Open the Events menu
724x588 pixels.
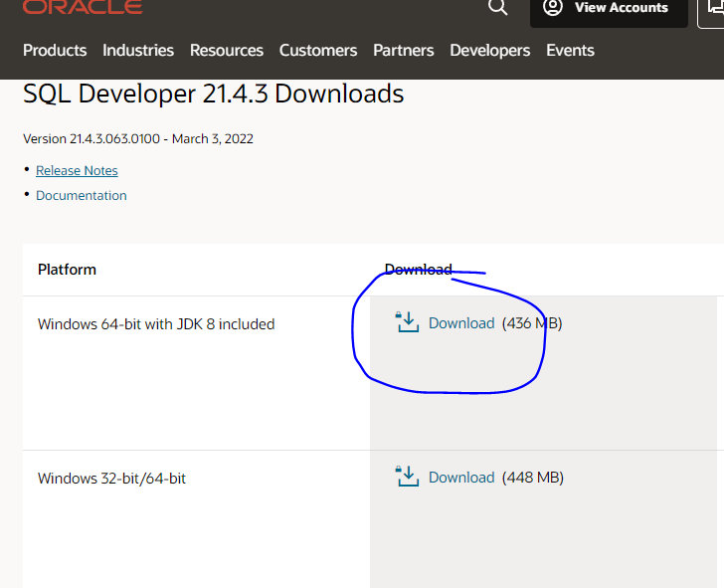[570, 50]
